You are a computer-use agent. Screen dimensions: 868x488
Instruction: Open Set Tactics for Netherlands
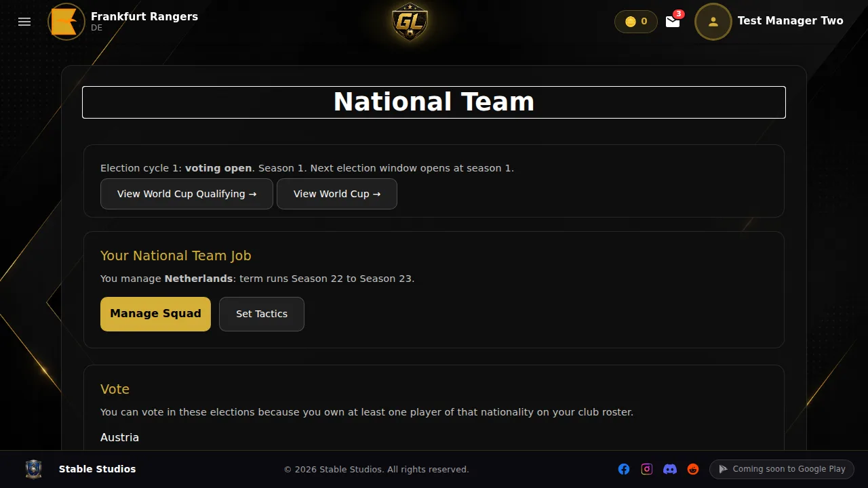coord(262,314)
